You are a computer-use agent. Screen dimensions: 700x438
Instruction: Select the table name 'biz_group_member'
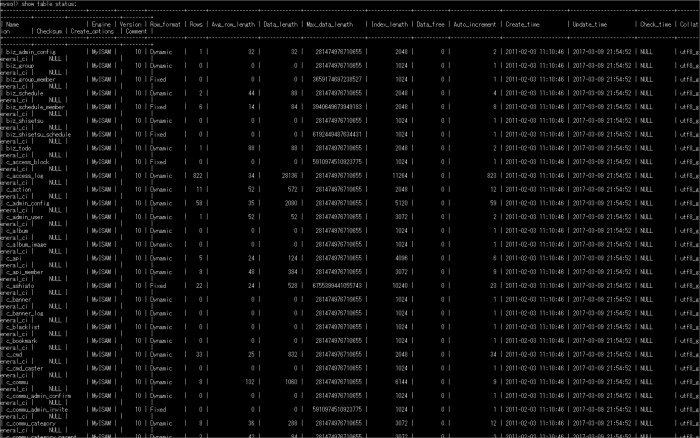31,79
